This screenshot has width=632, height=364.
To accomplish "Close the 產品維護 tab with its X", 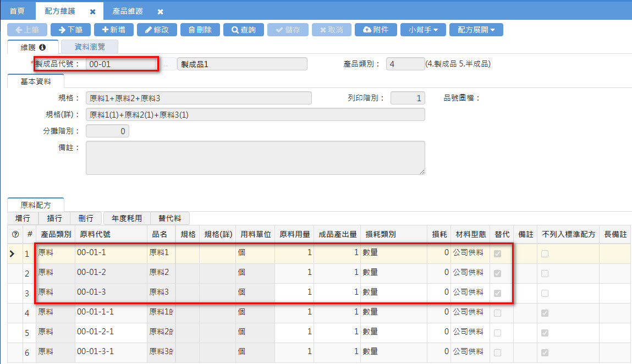I will [x=160, y=12].
